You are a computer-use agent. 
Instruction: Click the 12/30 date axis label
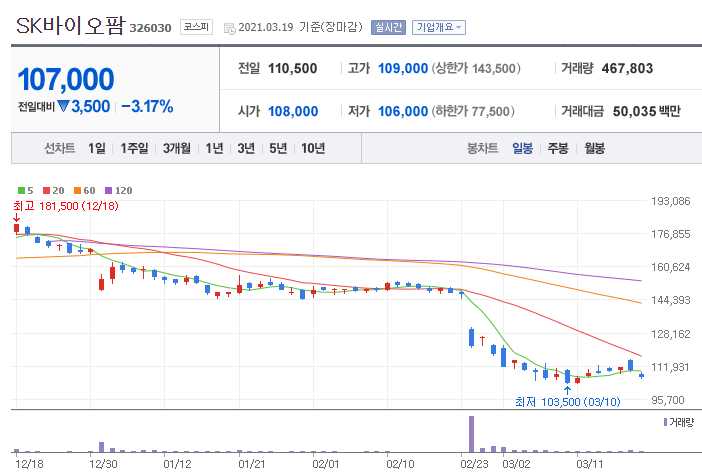pos(103,464)
